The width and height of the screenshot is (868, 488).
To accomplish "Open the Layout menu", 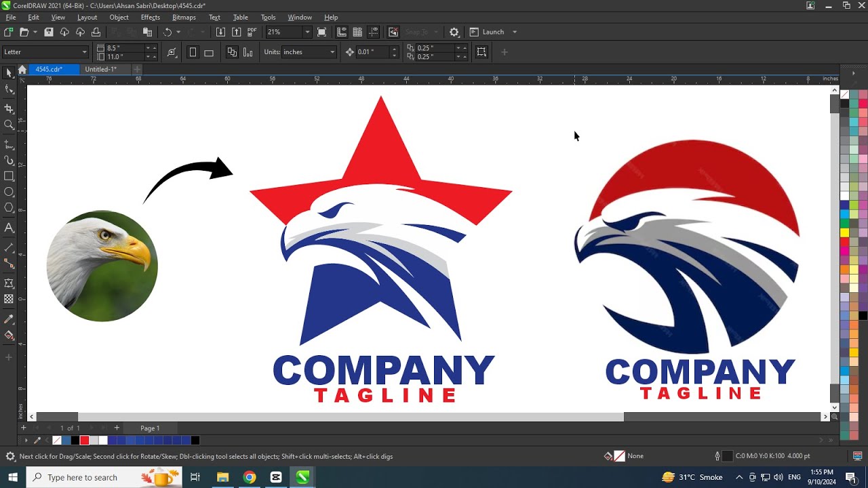I will pos(87,18).
